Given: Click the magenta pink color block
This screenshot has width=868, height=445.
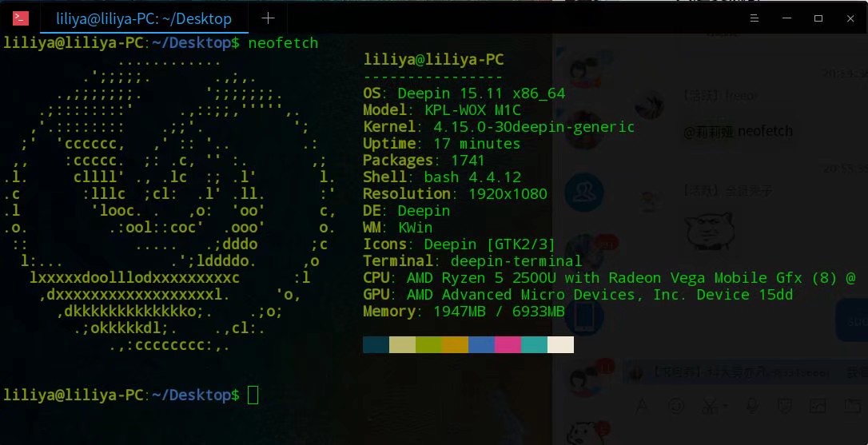Looking at the screenshot, I should (508, 344).
